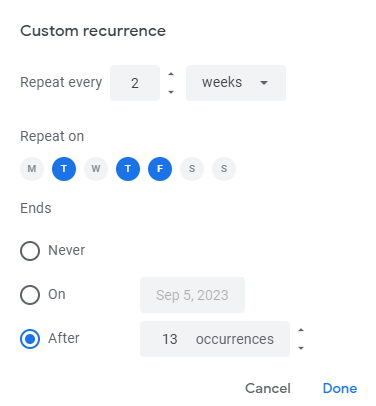Toggle the Saturday day circle
The width and height of the screenshot is (376, 406).
tap(192, 169)
